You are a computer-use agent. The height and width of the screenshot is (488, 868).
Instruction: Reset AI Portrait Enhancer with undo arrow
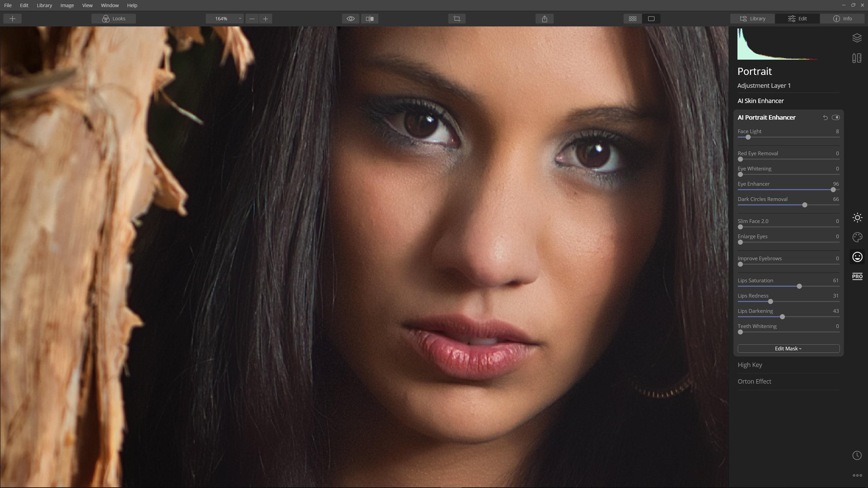pyautogui.click(x=825, y=118)
